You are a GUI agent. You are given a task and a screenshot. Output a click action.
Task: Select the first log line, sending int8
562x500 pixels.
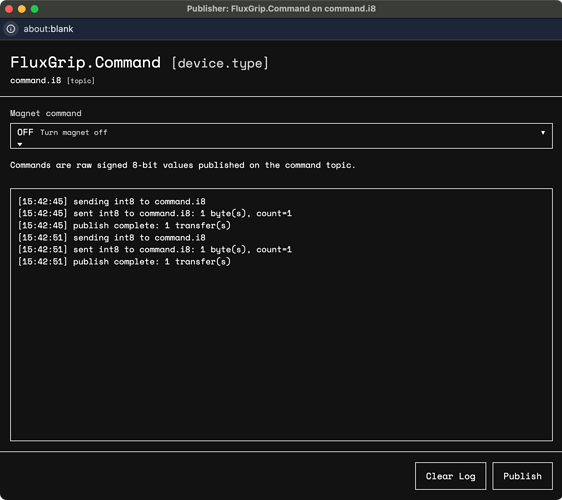point(112,201)
